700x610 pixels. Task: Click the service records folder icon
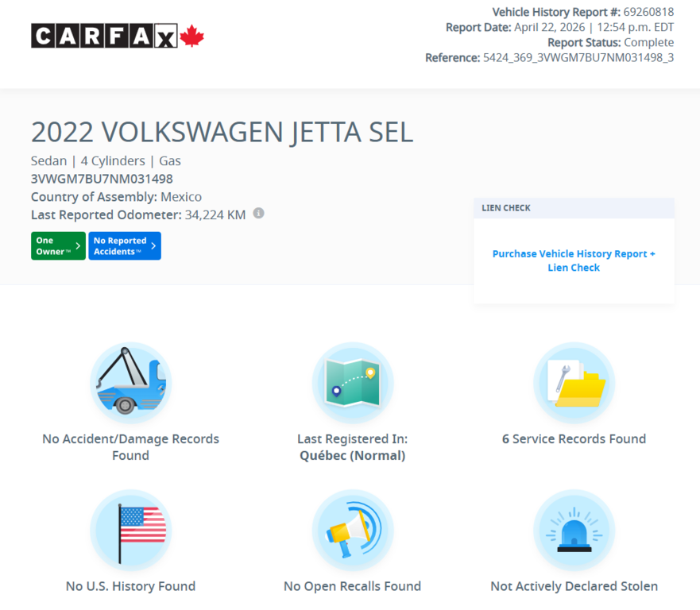[x=574, y=382]
